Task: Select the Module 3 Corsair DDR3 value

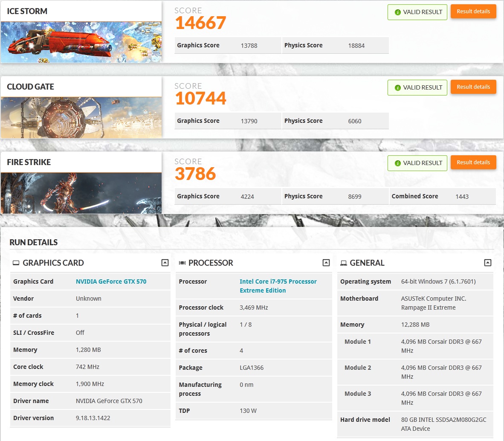Action: 441,398
